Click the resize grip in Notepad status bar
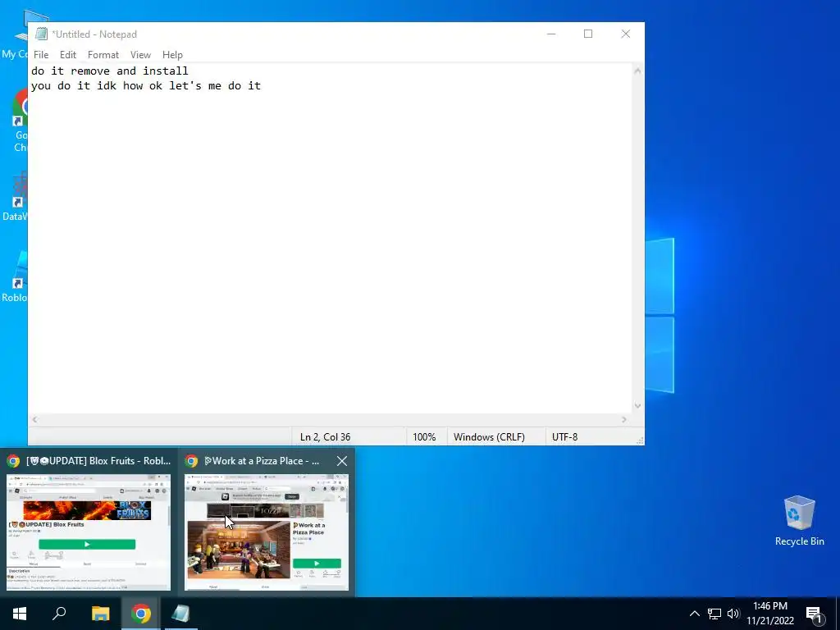Viewport: 840px width, 630px height. [640, 441]
